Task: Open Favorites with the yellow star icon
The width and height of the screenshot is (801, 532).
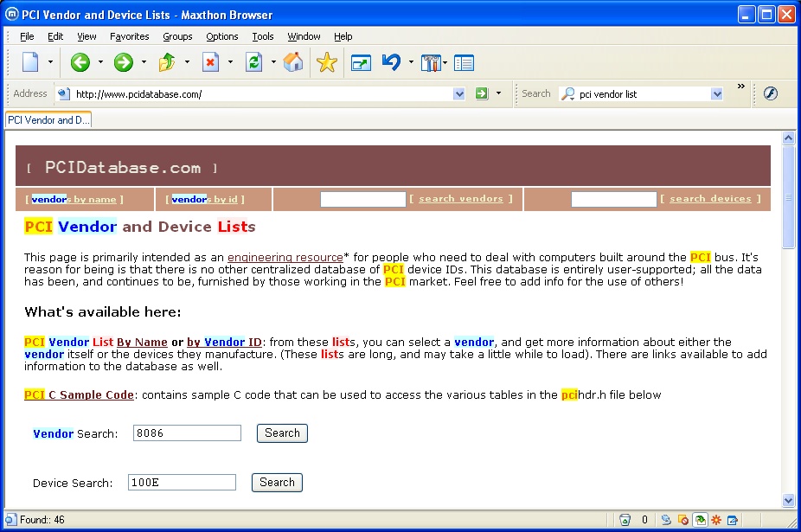Action: [327, 62]
